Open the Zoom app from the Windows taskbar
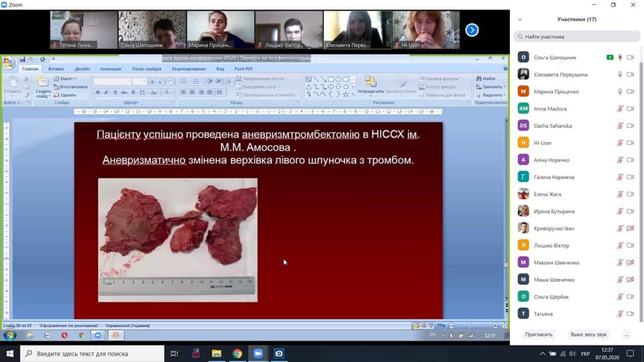Screen dimensions: 644x362 click(258, 353)
